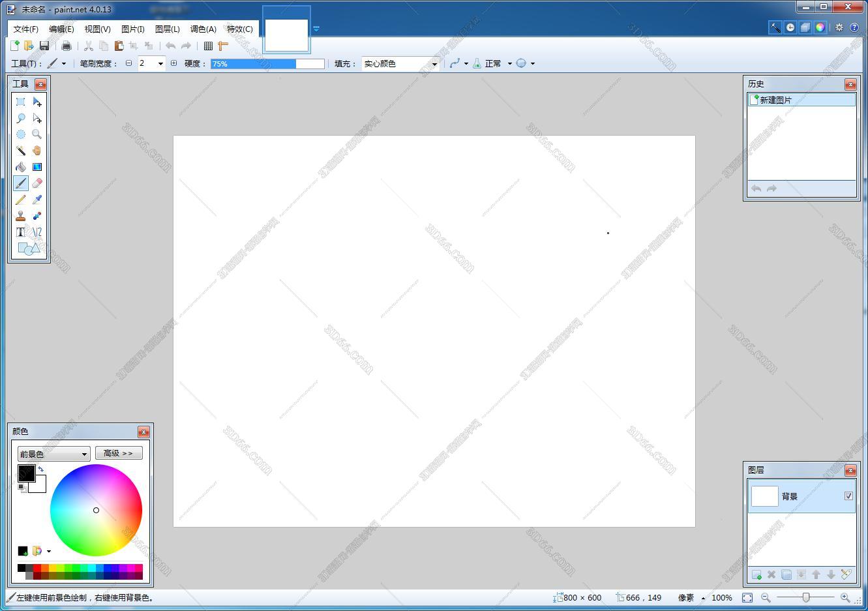Toggle the History window clock icon
868x611 pixels.
(790, 27)
